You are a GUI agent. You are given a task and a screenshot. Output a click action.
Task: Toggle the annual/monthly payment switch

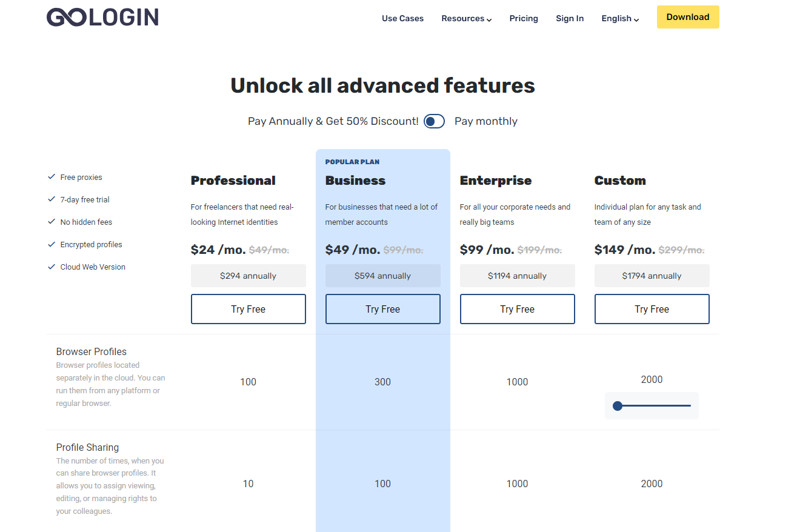(434, 121)
